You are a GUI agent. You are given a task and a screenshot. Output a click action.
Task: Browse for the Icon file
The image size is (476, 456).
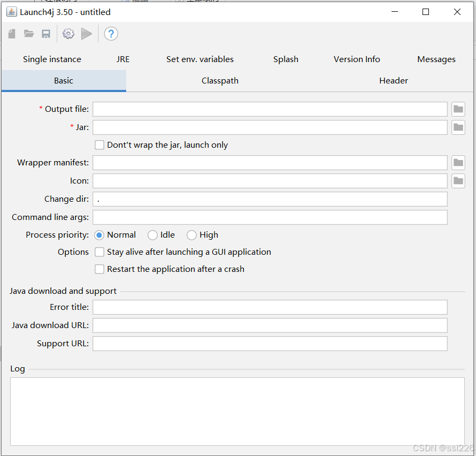tap(458, 181)
